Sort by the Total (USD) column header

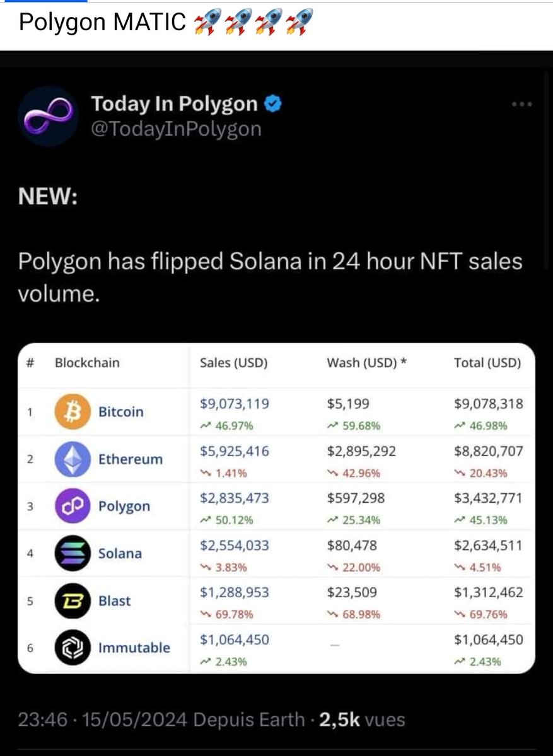(x=487, y=363)
